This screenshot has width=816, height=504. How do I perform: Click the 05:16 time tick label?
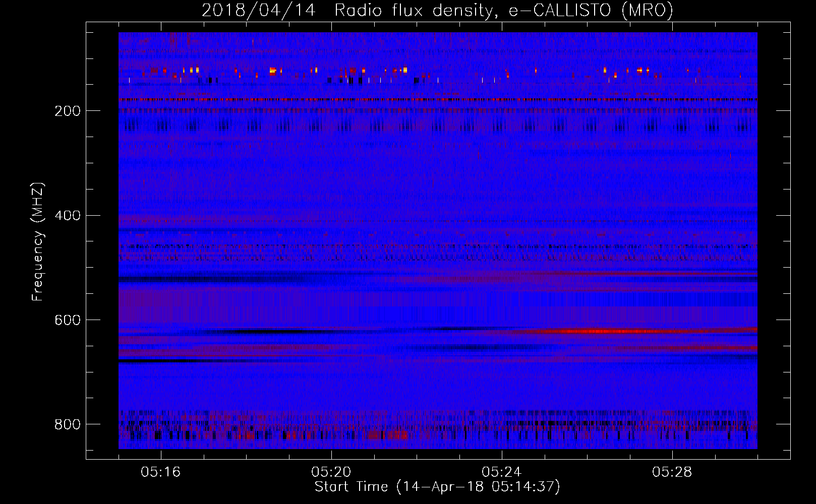pos(161,472)
